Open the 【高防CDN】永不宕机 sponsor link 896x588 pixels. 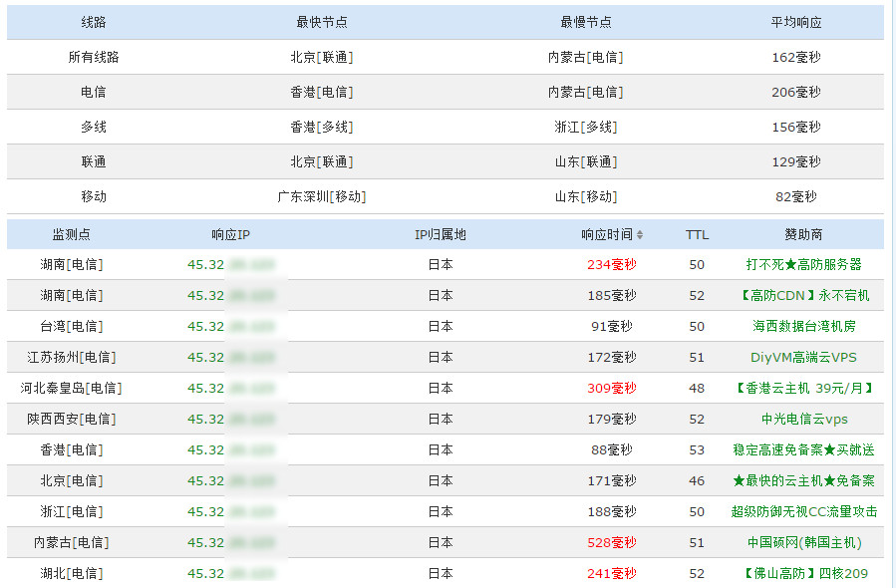click(803, 295)
